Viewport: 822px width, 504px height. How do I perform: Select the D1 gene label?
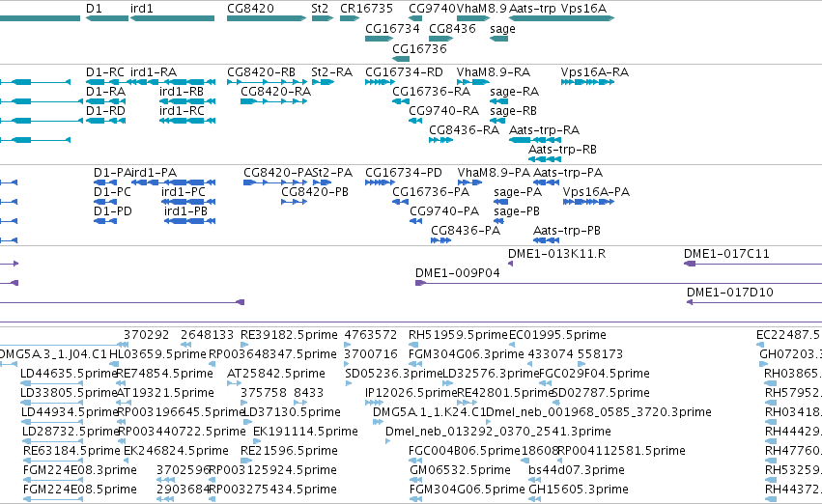click(x=94, y=9)
